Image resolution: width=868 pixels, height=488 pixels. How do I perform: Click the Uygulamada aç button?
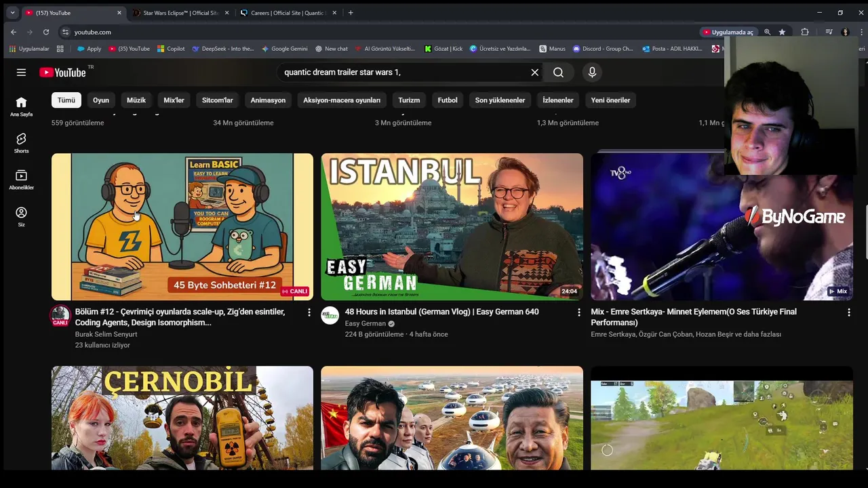tap(728, 32)
